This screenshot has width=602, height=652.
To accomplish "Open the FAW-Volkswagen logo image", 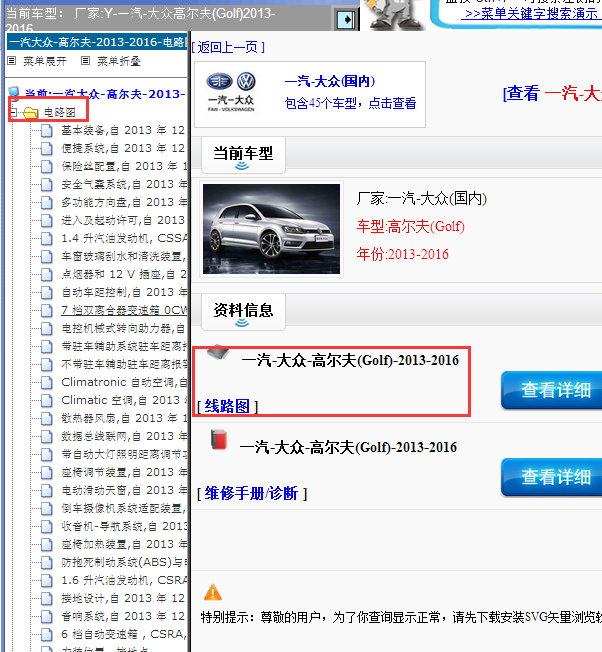I will coord(231,93).
